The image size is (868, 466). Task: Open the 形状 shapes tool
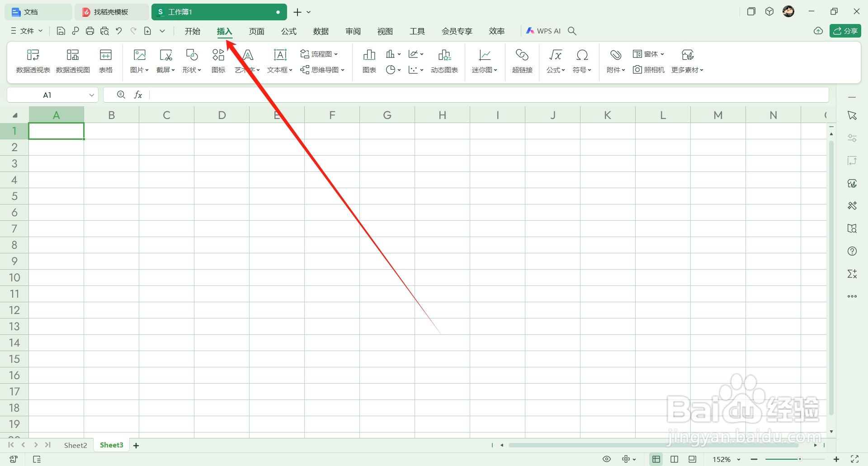coord(192,61)
